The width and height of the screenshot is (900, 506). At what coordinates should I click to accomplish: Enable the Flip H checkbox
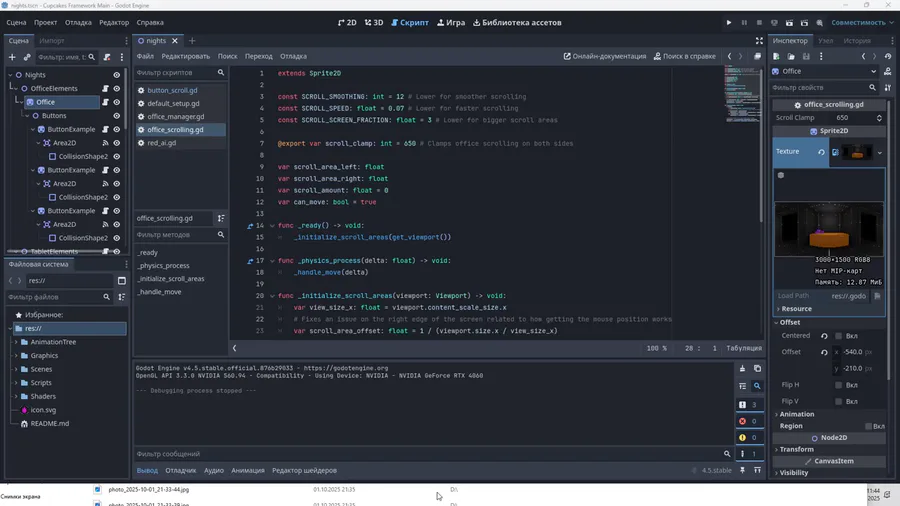(x=839, y=385)
